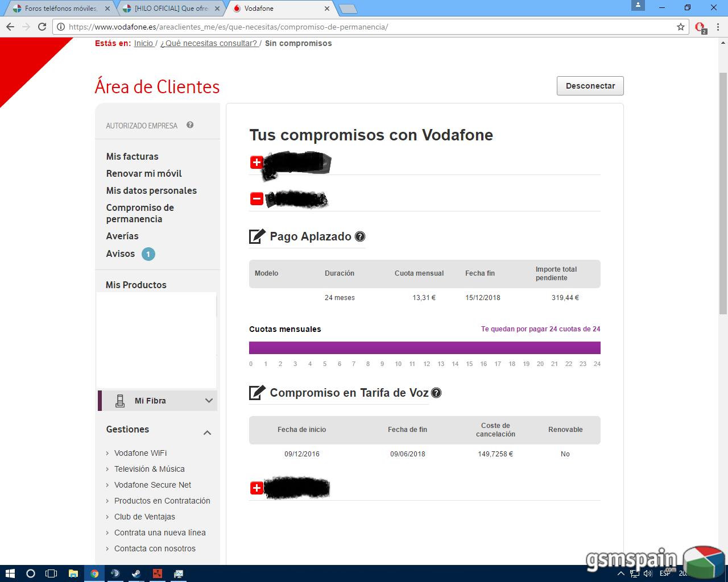
Task: Open Steam from taskbar
Action: click(x=136, y=573)
